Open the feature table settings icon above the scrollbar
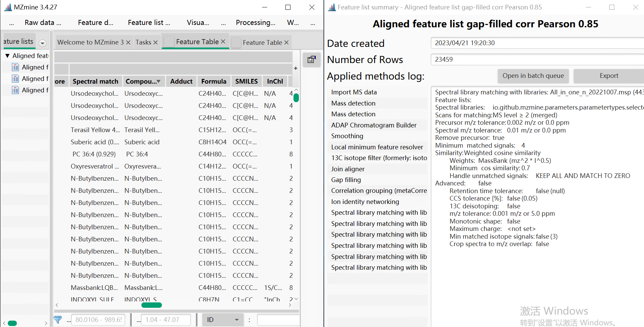The width and height of the screenshot is (644, 327). [311, 59]
